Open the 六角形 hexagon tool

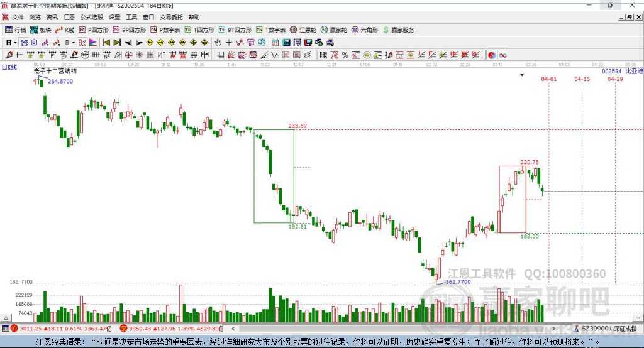(365, 30)
